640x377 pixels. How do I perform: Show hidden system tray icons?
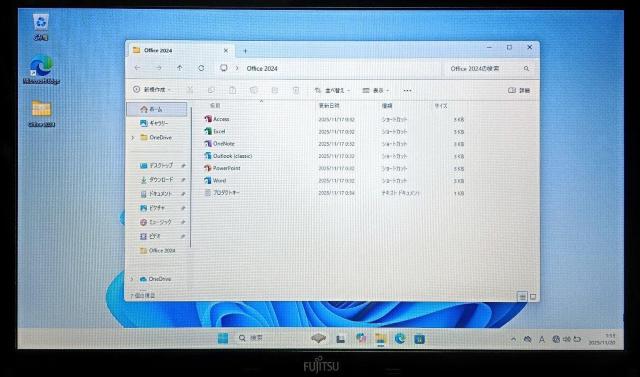(x=513, y=339)
